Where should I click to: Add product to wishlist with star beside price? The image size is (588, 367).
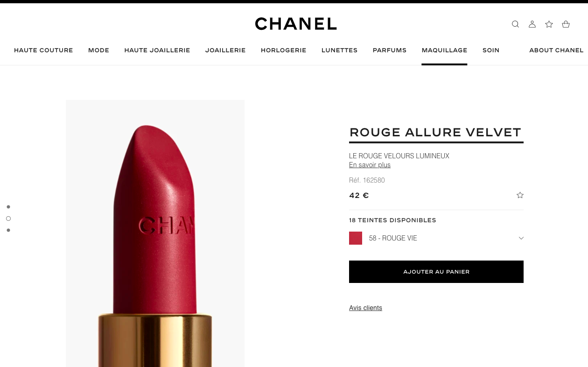[520, 195]
